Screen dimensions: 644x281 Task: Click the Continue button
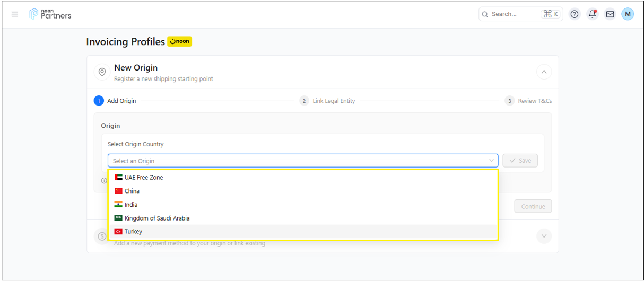[x=533, y=206]
